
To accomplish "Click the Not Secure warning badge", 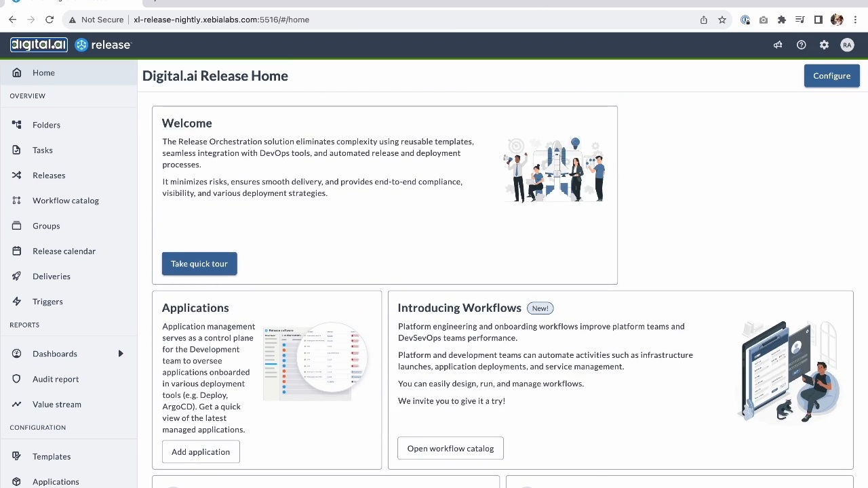I will (96, 20).
